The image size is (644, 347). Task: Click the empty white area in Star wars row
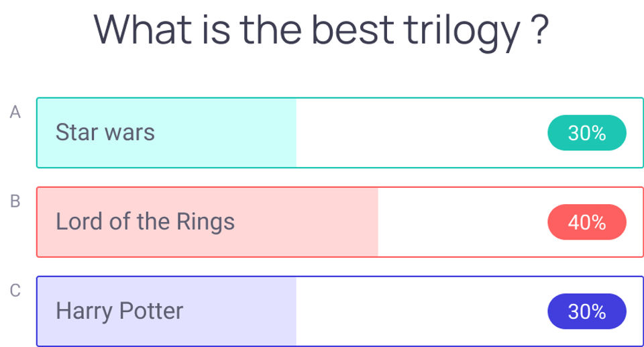click(x=419, y=133)
